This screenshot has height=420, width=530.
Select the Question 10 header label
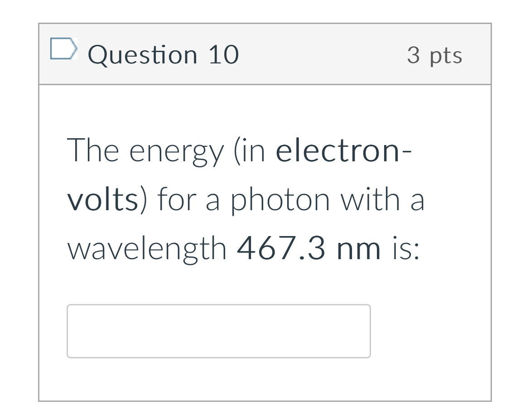click(x=164, y=54)
